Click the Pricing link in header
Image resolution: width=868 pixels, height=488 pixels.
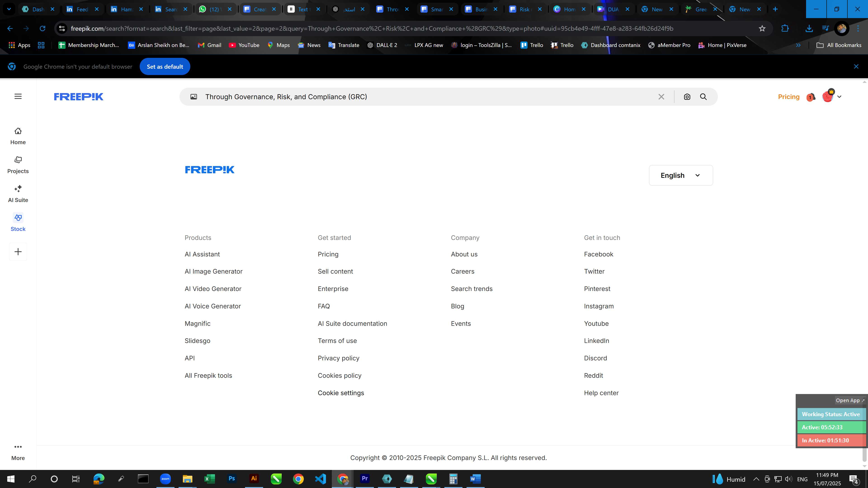[788, 97]
